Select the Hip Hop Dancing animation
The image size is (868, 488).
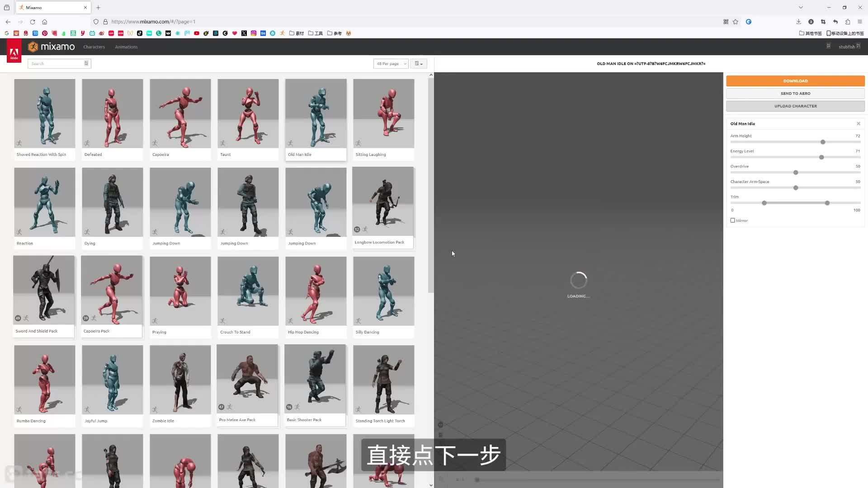pos(316,297)
